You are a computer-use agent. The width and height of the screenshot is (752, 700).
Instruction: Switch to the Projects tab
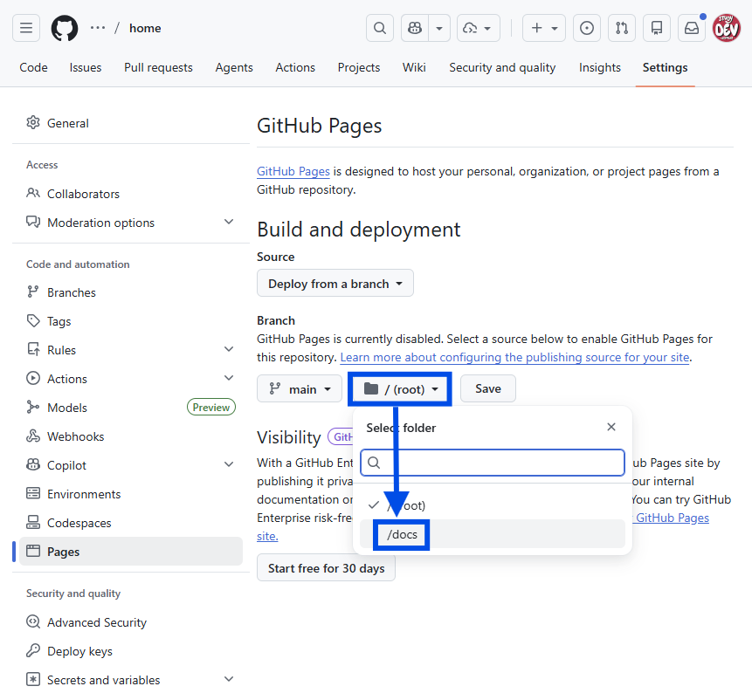359,67
